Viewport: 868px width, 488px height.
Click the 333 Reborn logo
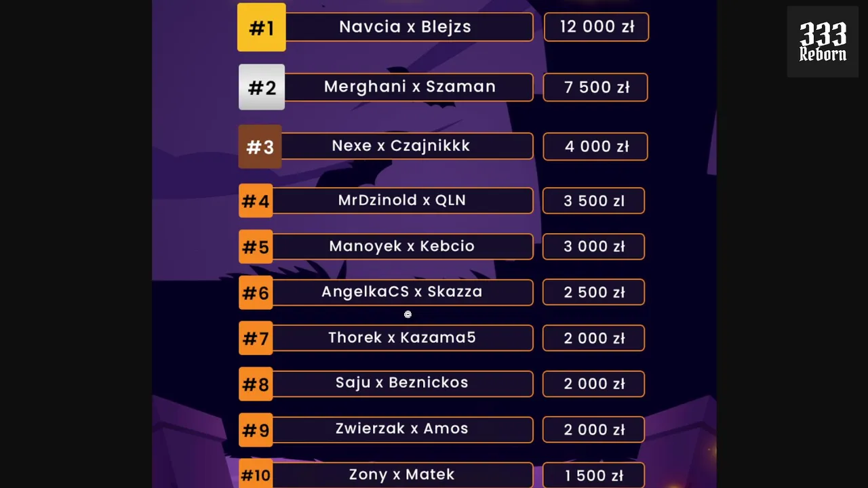823,42
